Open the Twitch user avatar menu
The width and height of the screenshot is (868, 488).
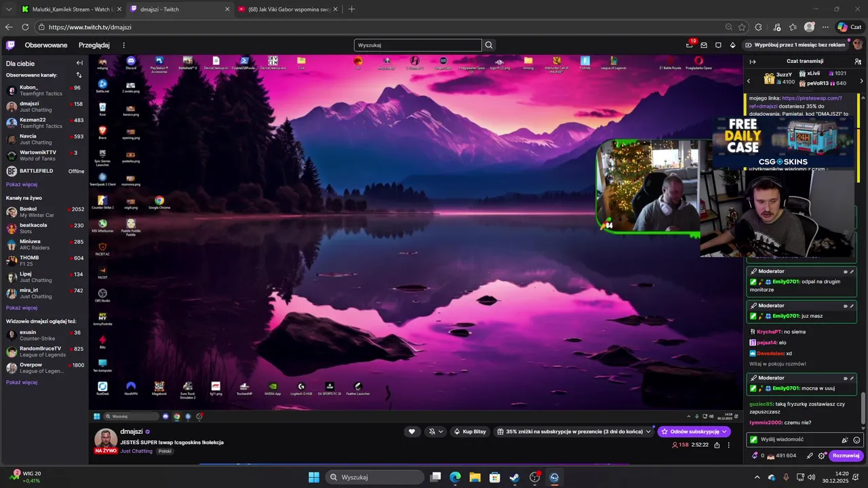coord(858,45)
